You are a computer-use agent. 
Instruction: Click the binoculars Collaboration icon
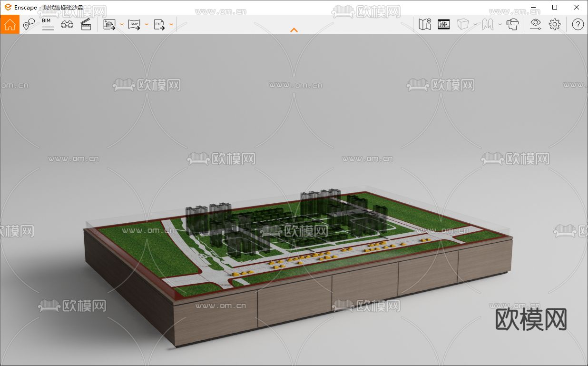67,24
